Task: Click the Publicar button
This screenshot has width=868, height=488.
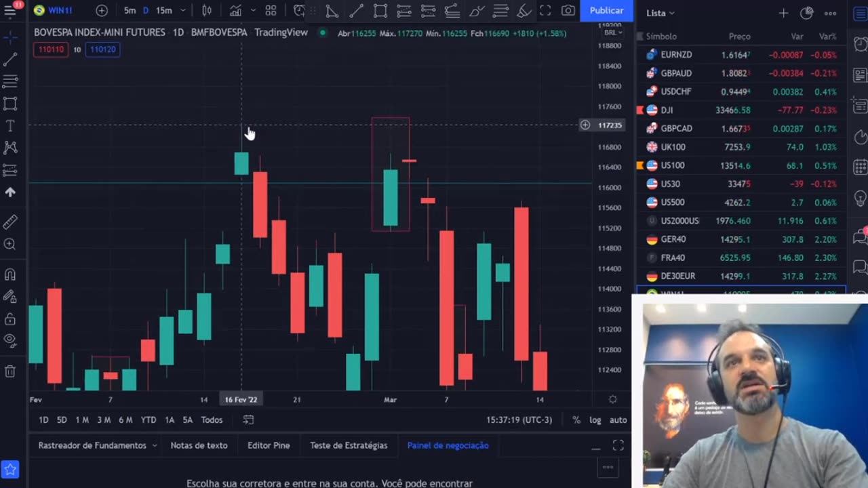Action: [x=606, y=10]
